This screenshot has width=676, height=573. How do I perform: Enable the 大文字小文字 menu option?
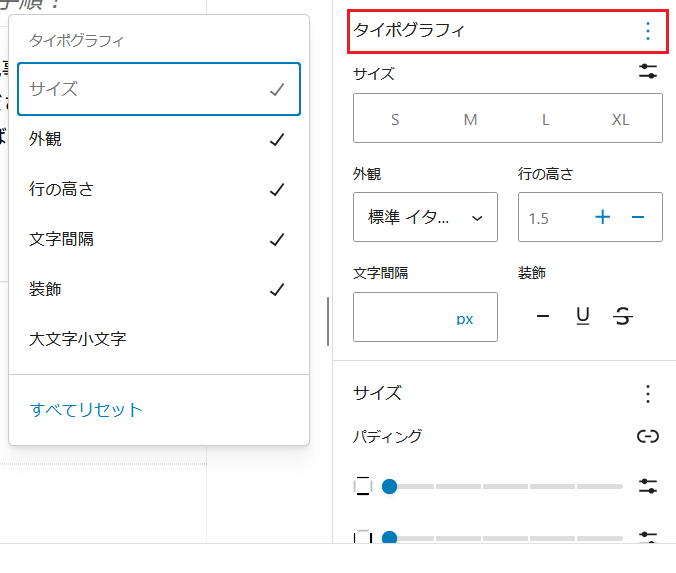(x=158, y=340)
